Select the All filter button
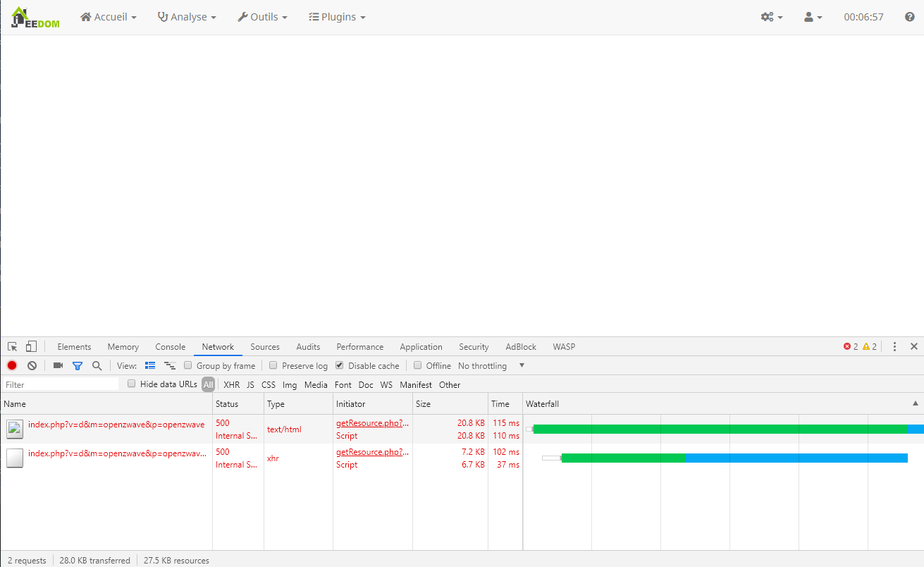Image resolution: width=924 pixels, height=567 pixels. click(x=208, y=384)
